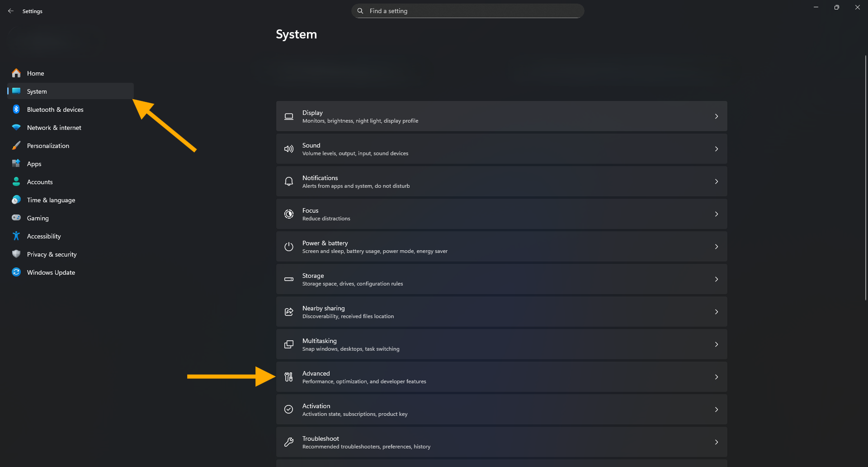Screen dimensions: 868x467
Task: Click the Find a setting search box
Action: (x=467, y=11)
